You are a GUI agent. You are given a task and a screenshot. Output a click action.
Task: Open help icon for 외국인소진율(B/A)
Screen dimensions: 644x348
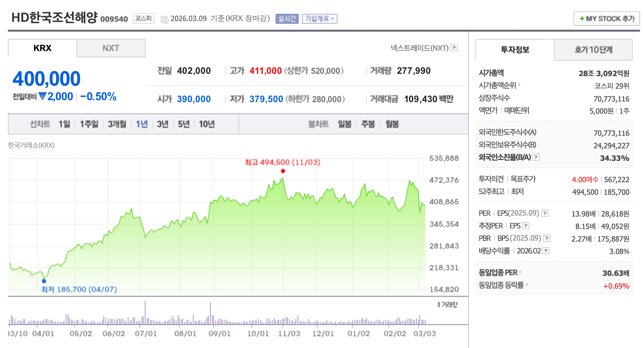[x=536, y=157]
